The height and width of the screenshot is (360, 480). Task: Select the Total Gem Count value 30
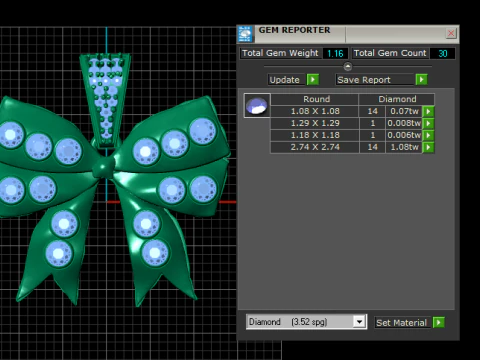point(442,53)
